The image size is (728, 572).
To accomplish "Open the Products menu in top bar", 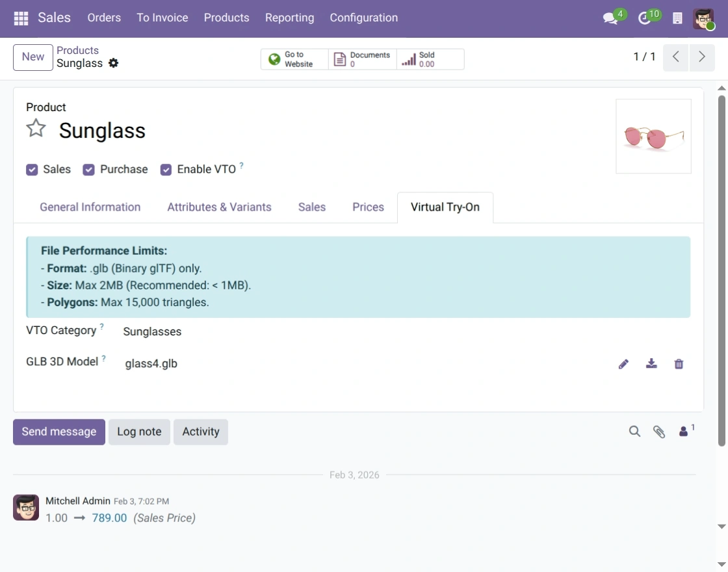I will [227, 18].
